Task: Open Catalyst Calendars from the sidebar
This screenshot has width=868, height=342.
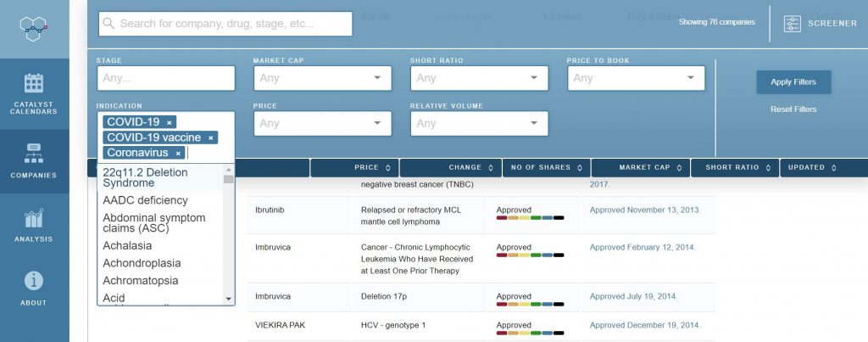Action: [34, 93]
